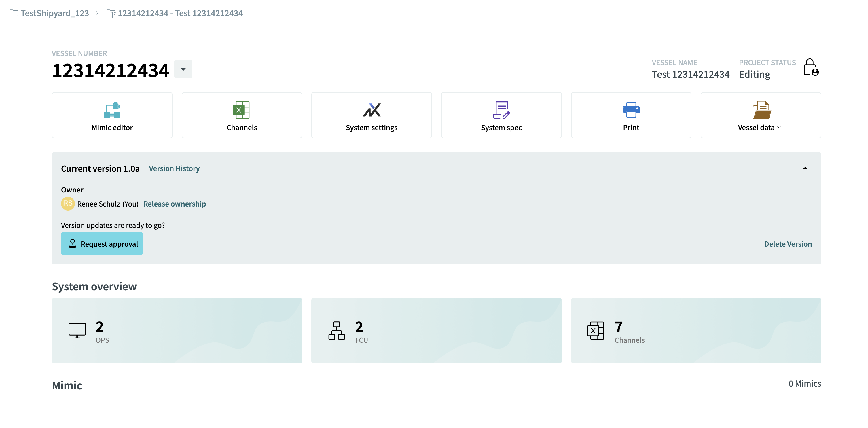This screenshot has height=428, width=868.
Task: Click the OPS overview card count
Action: pos(99,327)
